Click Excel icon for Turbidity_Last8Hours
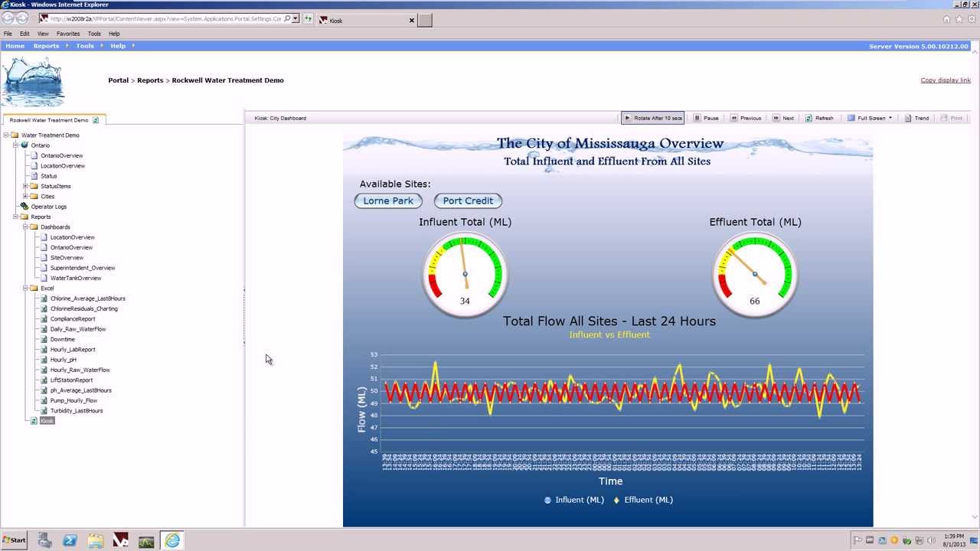The height and width of the screenshot is (551, 980). pyautogui.click(x=44, y=411)
